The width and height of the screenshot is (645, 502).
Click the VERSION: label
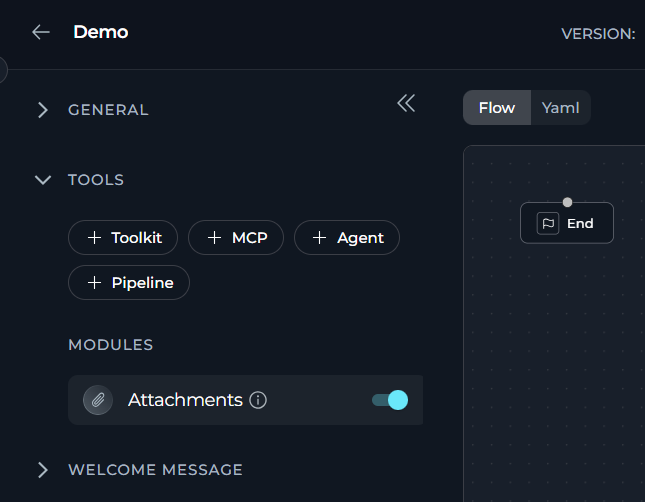[x=599, y=34]
